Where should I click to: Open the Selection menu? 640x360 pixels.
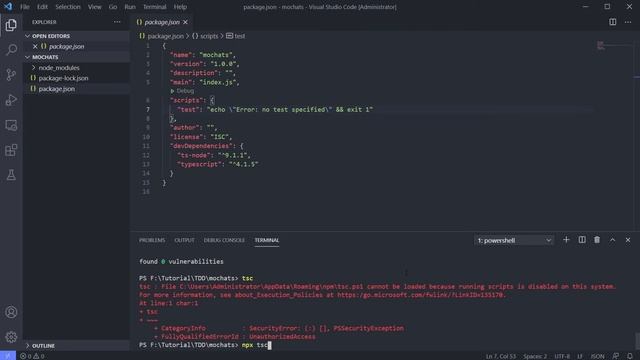pos(68,7)
